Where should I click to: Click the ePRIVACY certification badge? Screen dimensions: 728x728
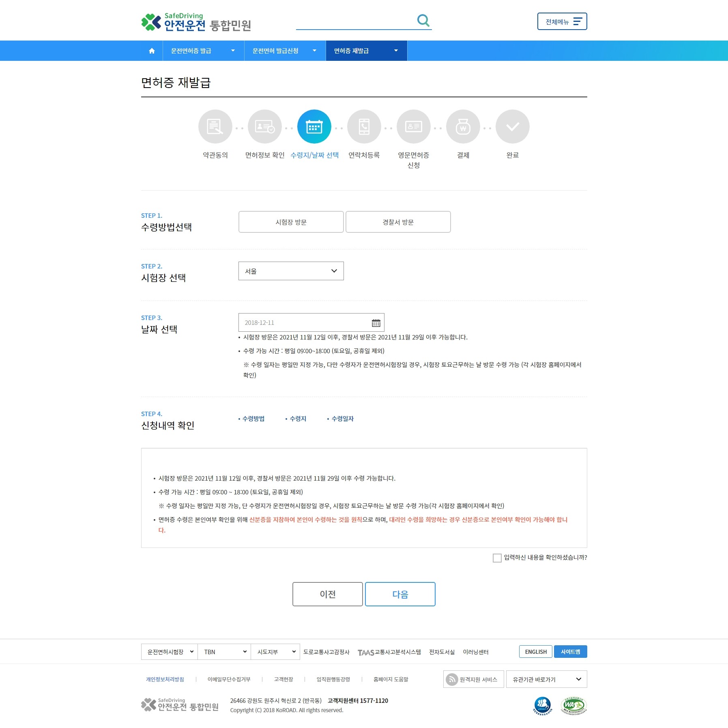point(543,706)
